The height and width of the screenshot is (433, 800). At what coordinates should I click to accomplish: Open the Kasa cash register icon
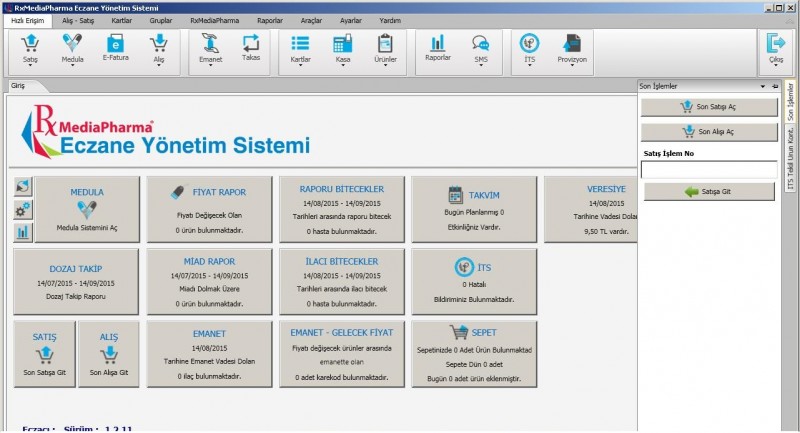(x=342, y=43)
